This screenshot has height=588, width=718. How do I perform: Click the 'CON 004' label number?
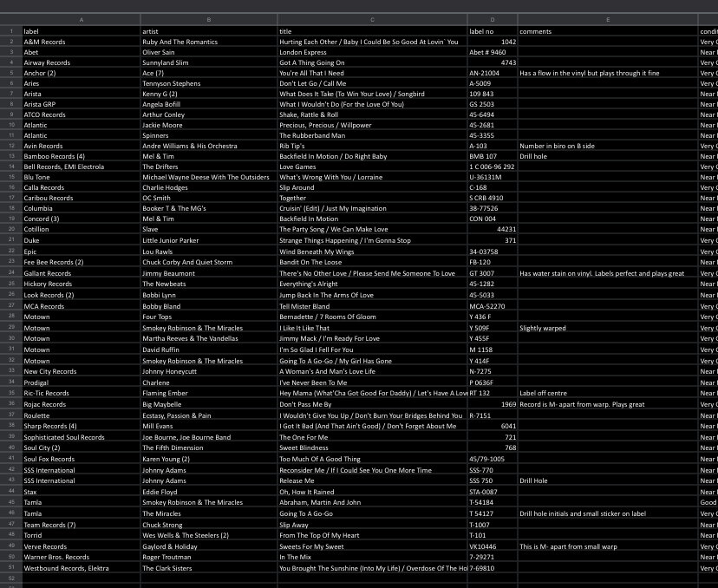[x=493, y=219]
